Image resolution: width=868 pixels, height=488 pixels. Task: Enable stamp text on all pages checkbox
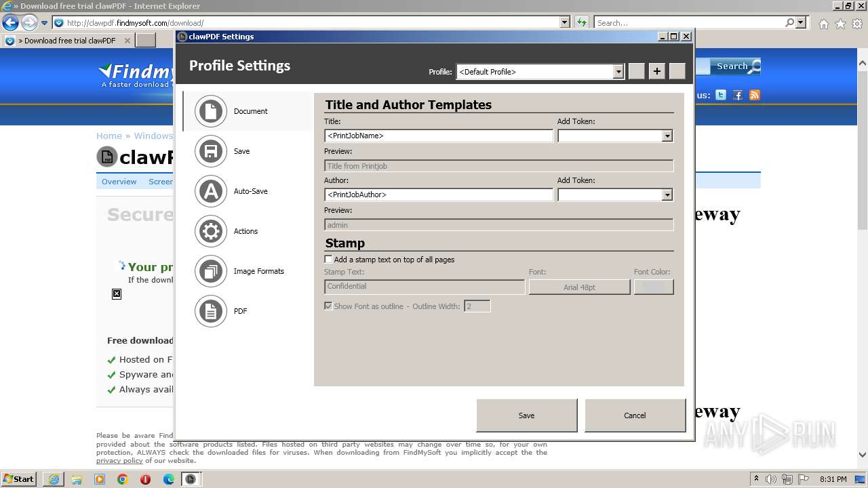tap(328, 260)
